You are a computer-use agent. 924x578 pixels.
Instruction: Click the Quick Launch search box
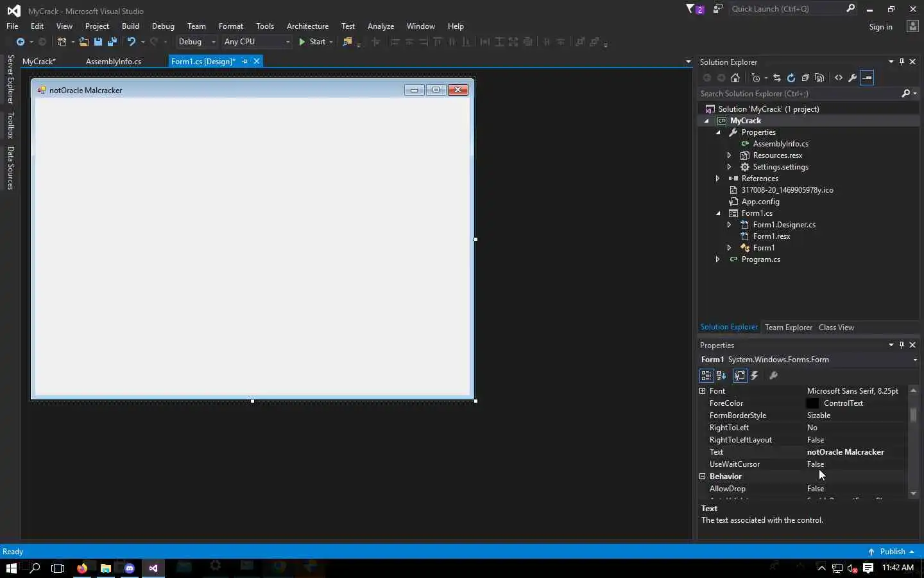tap(787, 9)
